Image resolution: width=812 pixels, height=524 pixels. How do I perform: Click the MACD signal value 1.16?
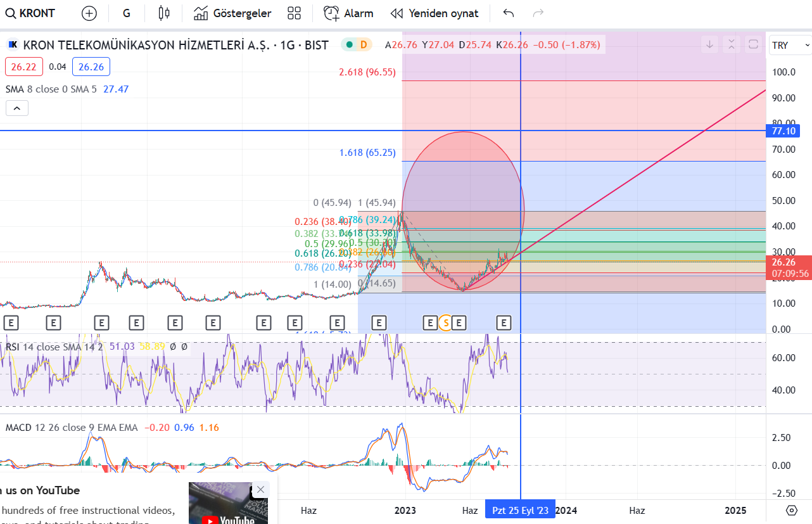209,428
